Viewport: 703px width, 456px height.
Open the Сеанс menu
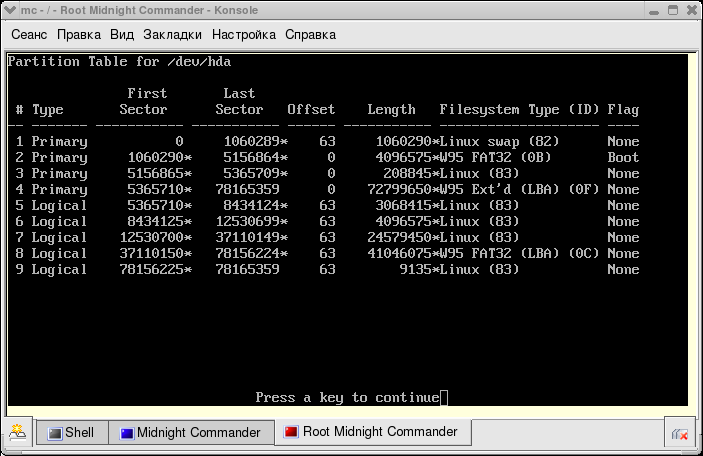[29, 35]
